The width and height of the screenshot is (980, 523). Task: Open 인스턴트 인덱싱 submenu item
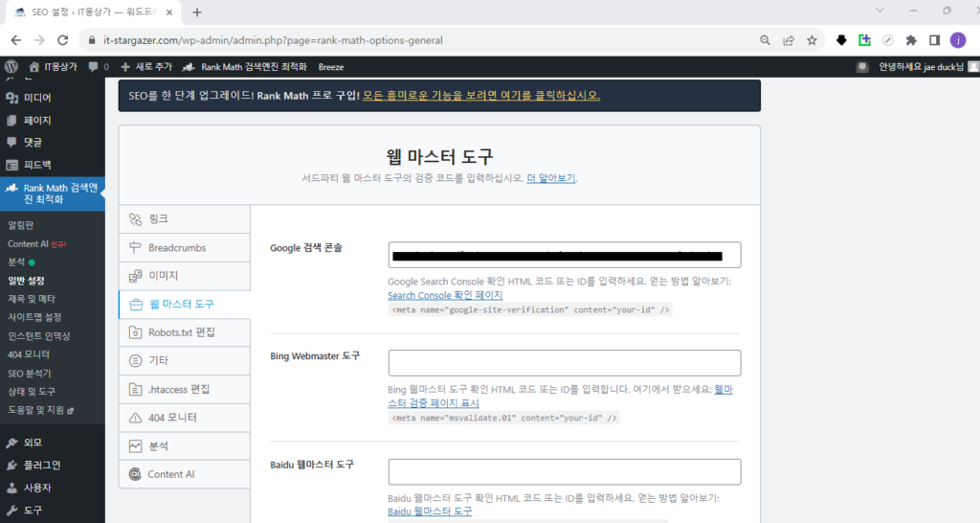38,336
